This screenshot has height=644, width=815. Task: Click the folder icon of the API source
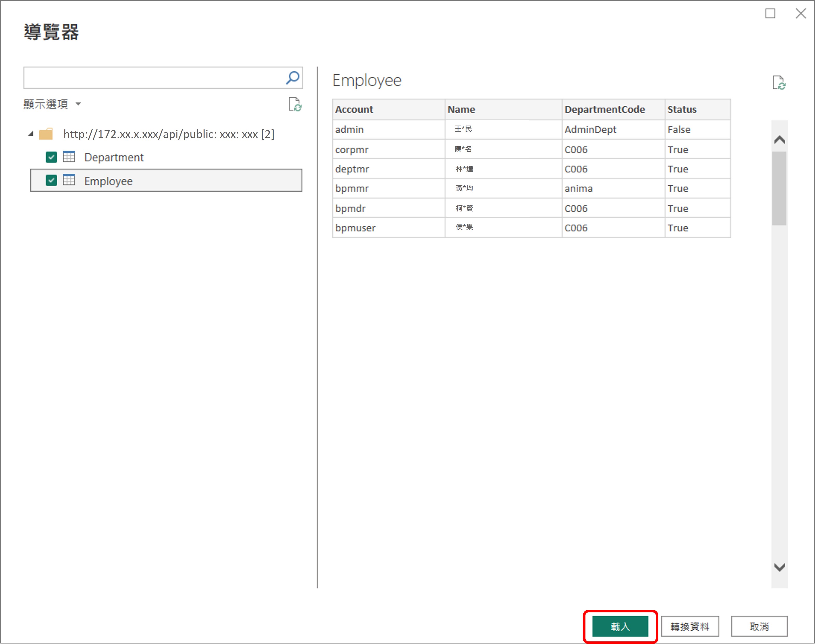(46, 134)
